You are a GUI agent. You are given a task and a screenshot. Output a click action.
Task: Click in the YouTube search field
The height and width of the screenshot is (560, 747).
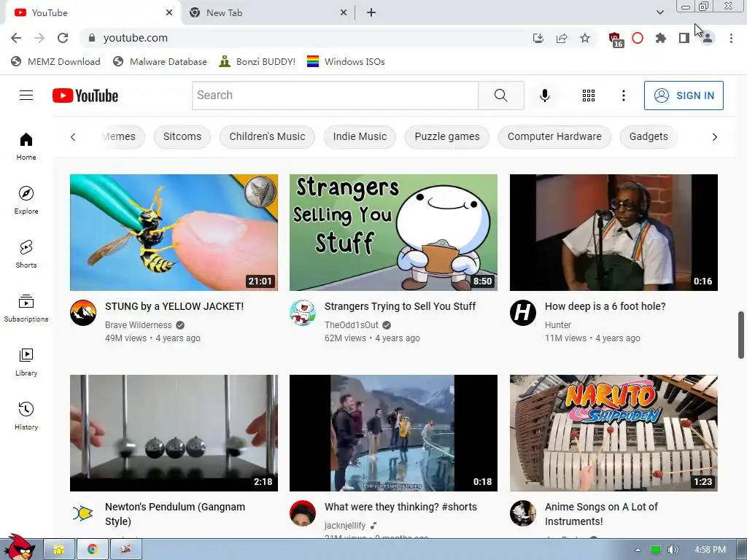335,96
